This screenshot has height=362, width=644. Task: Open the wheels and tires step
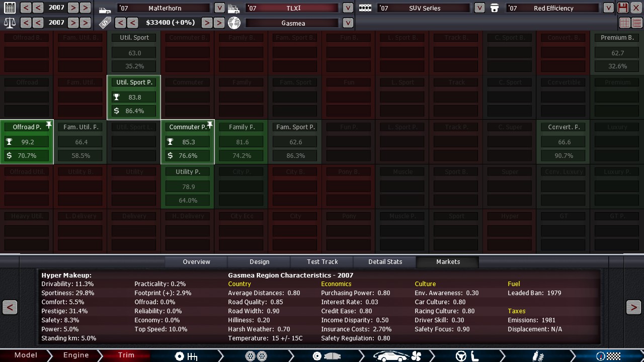coord(256,356)
